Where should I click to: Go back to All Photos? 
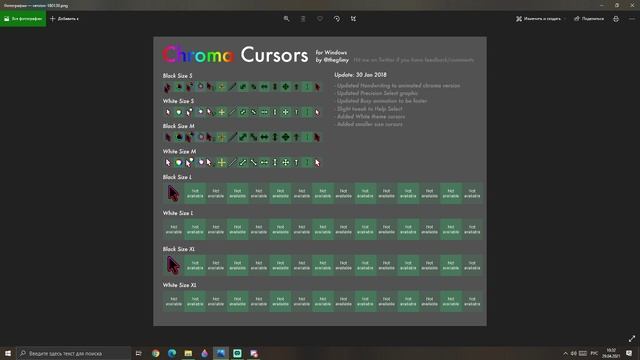point(23,19)
